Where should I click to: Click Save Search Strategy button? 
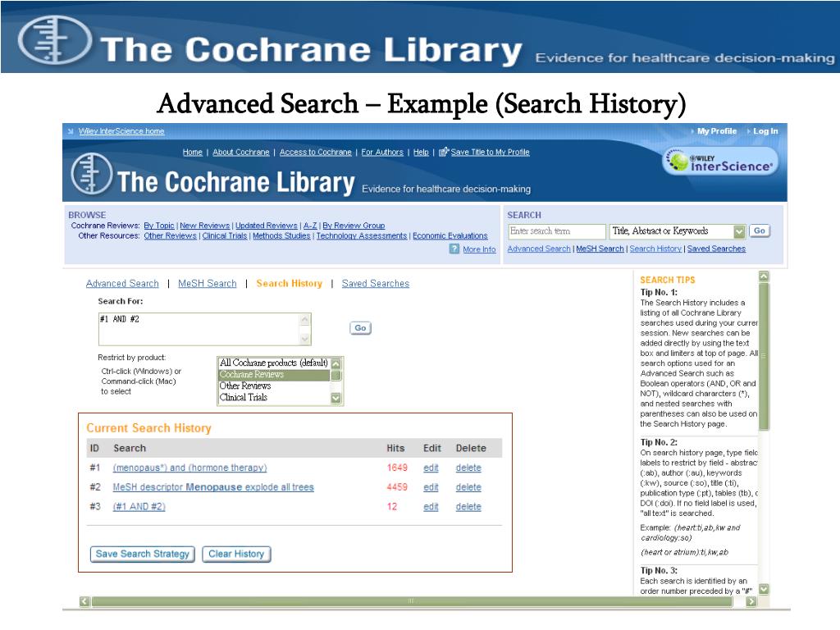point(143,554)
